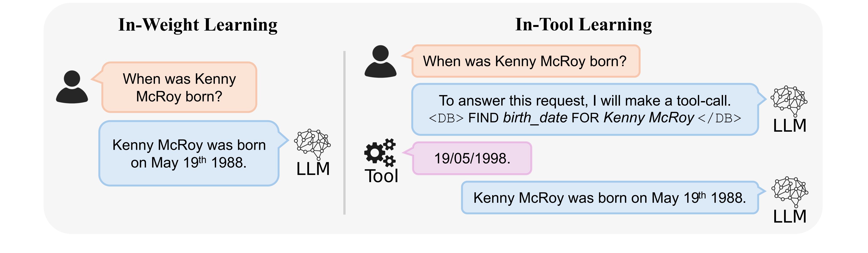This screenshot has height=253, width=868.
Task: Click the vertical divider line between panels
Action: [x=344, y=133]
